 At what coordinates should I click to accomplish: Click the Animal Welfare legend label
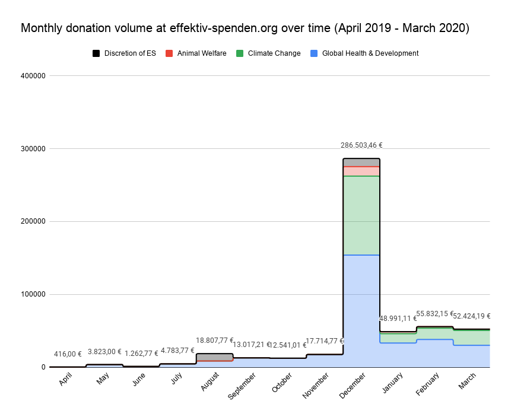coord(201,53)
